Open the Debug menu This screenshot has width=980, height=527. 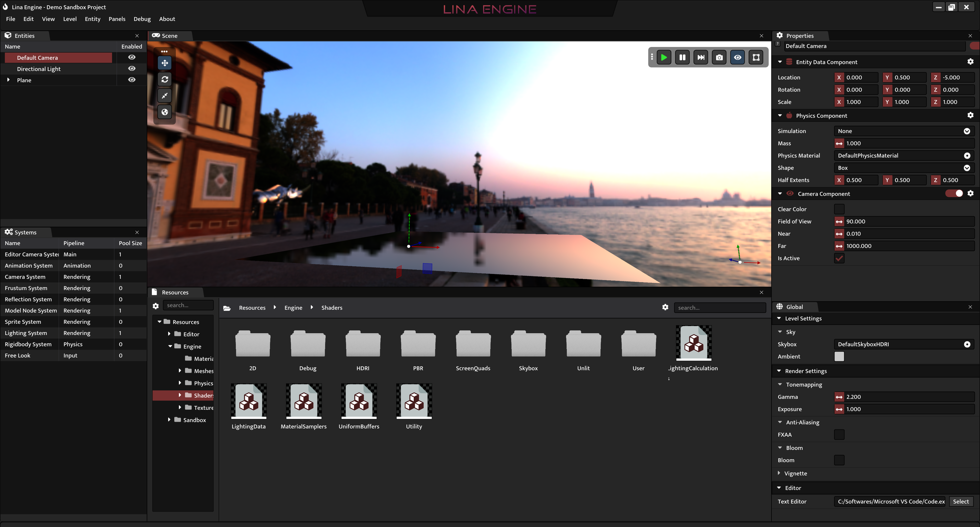tap(142, 19)
